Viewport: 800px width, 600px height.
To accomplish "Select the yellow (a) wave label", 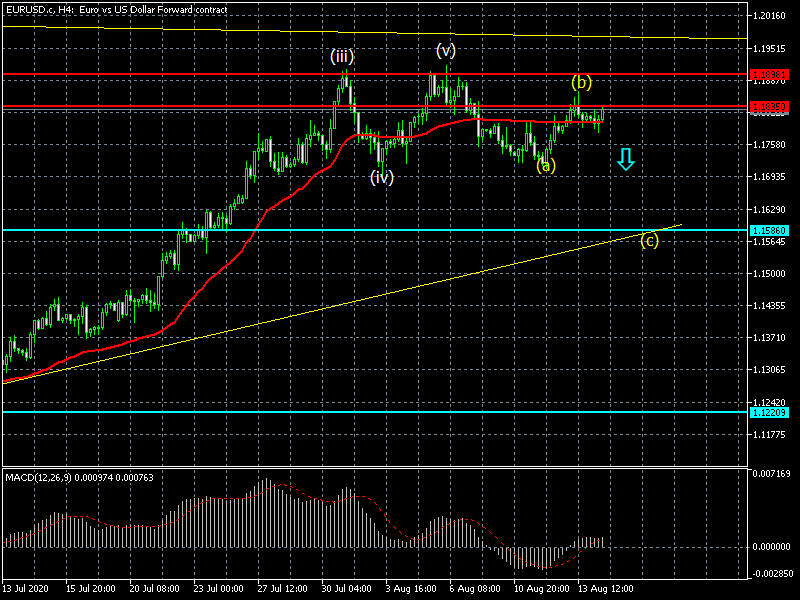I will 545,166.
